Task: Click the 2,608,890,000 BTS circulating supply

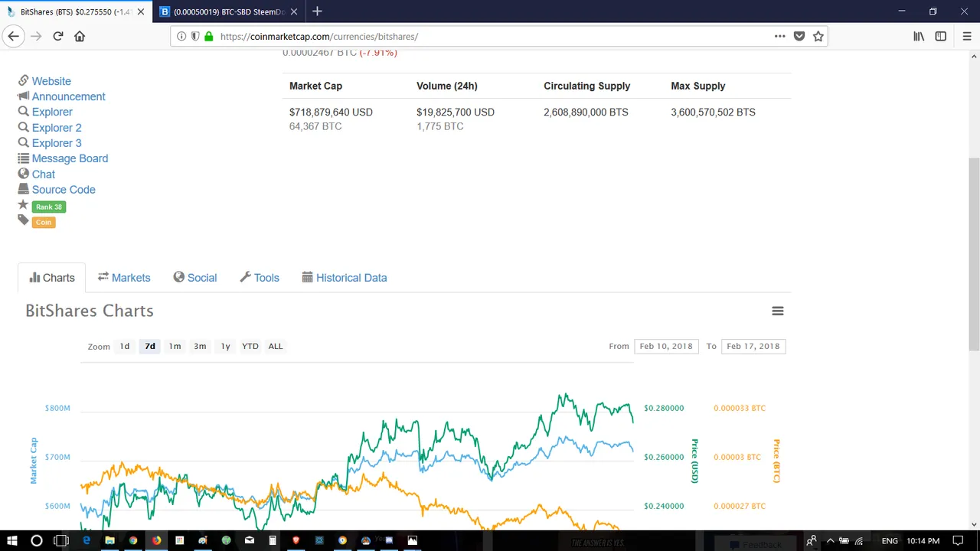Action: (586, 112)
